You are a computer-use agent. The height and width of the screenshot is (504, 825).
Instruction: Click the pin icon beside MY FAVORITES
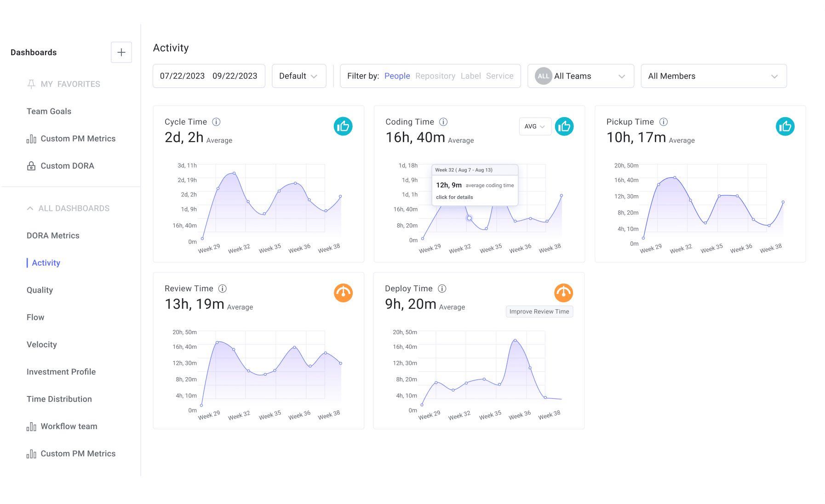click(x=30, y=84)
